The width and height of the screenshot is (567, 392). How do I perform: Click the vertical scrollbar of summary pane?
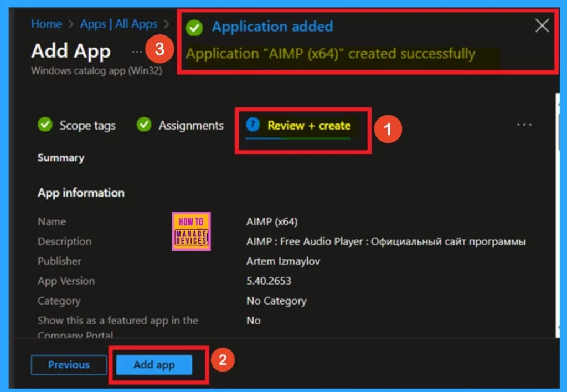point(557,215)
